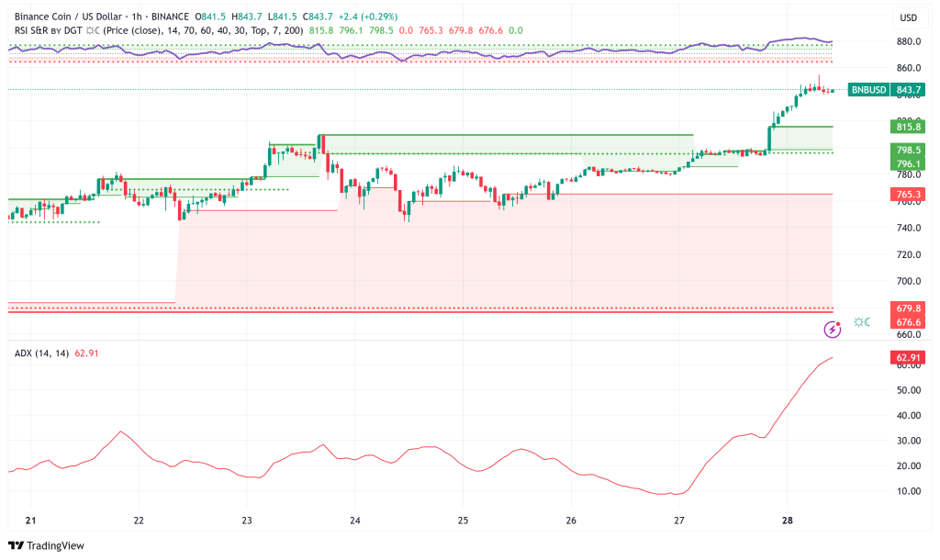Click the 30.00 ADX axis value

pos(908,441)
